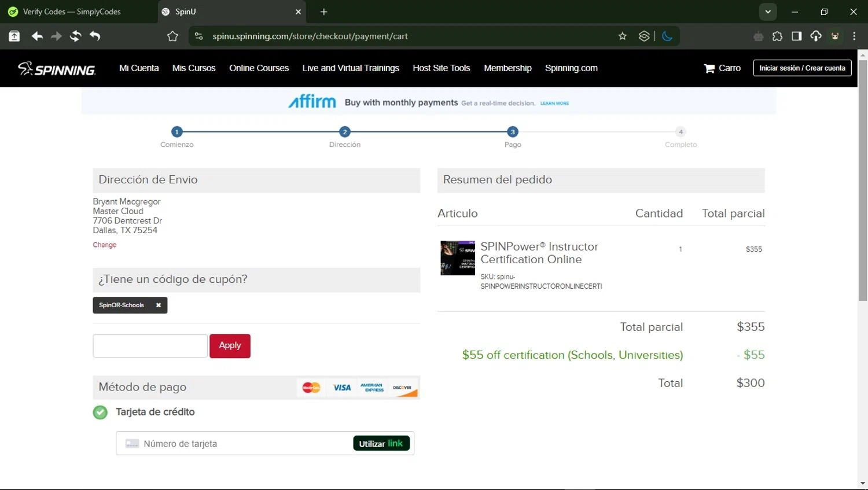Viewport: 868px width, 490px height.
Task: Open the profile avatar icon
Action: (x=835, y=36)
